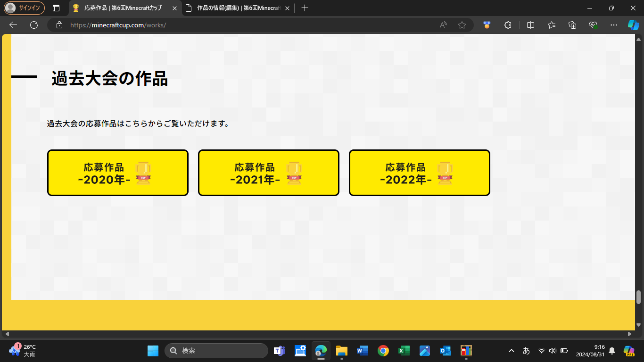The image size is (644, 362).
Task: Open the Rewards medal icon
Action: [x=487, y=25]
